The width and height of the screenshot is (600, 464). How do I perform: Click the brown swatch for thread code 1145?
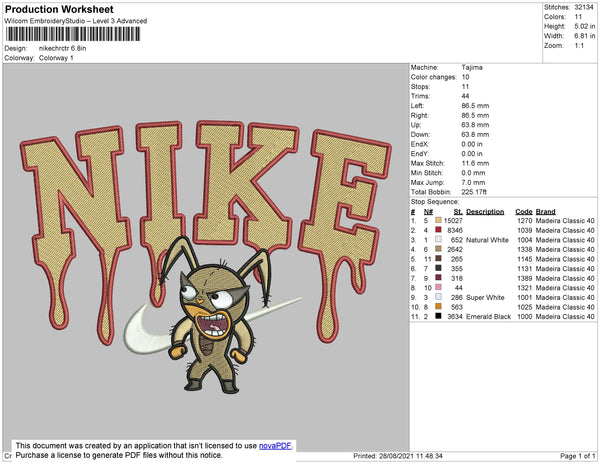(x=438, y=259)
